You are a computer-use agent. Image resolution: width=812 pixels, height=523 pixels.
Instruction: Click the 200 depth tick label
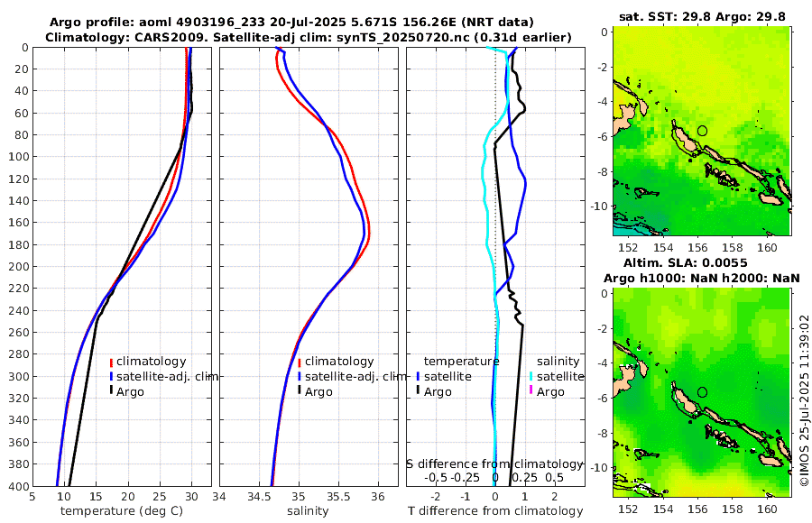point(19,266)
